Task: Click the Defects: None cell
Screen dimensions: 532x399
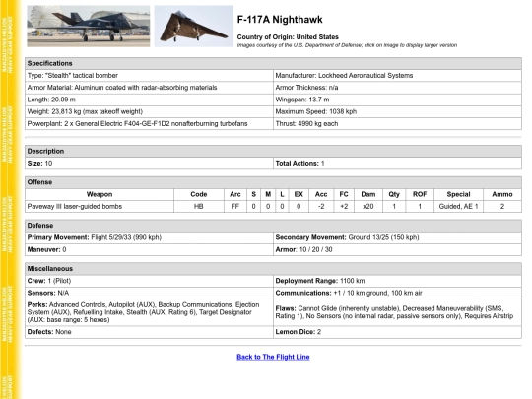Action: pos(149,332)
